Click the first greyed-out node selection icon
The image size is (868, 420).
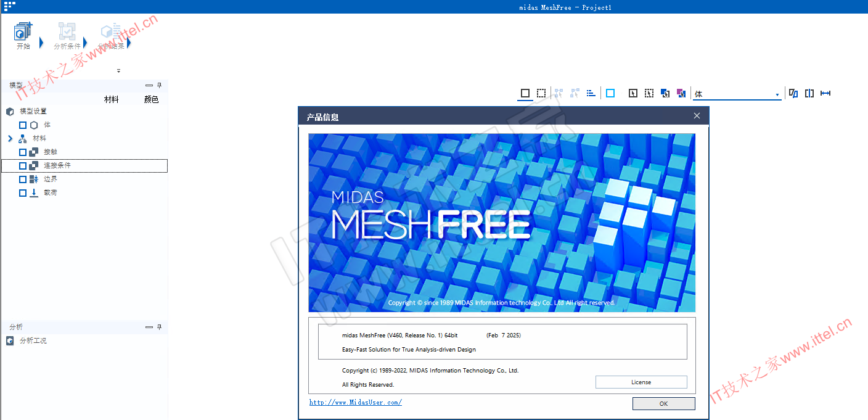tap(559, 93)
